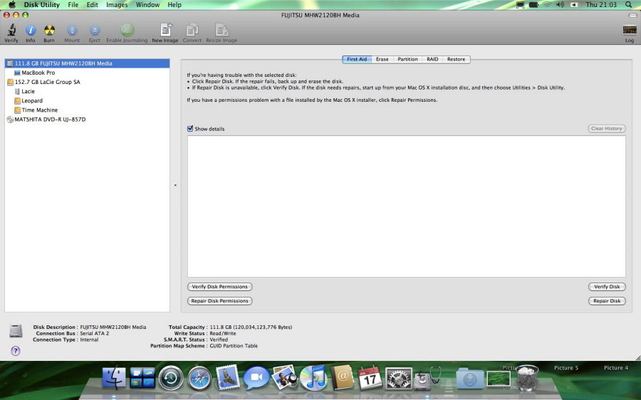Open the Images menu
This screenshot has width=641, height=400.
117,5
